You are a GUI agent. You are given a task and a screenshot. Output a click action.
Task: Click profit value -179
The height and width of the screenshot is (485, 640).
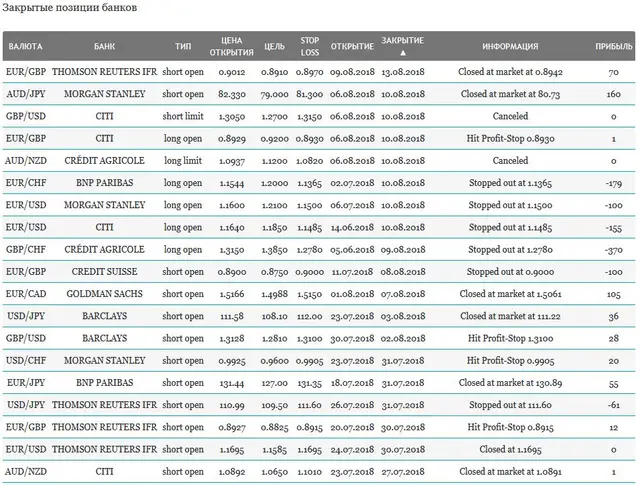(613, 183)
